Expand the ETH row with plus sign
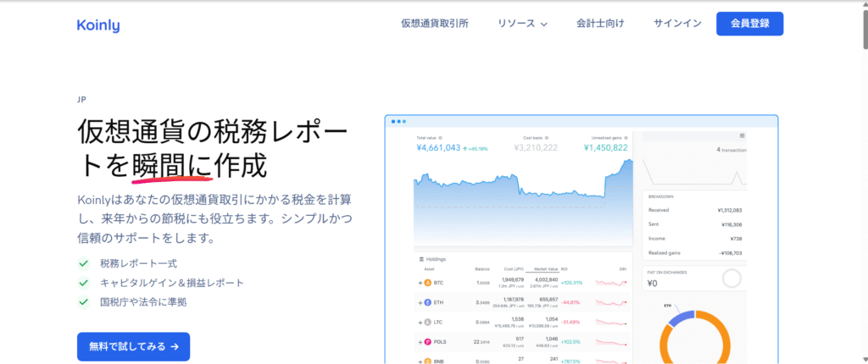Viewport: 868px width, 364px height. [420, 301]
